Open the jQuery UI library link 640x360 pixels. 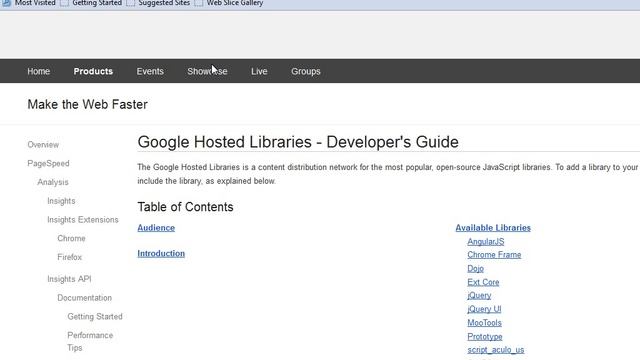coord(484,309)
